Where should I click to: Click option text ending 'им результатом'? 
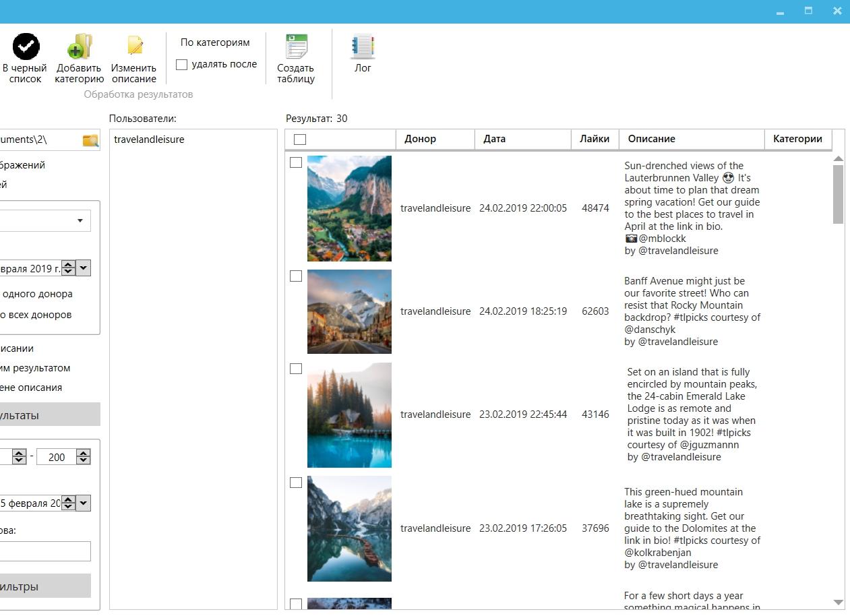35,368
